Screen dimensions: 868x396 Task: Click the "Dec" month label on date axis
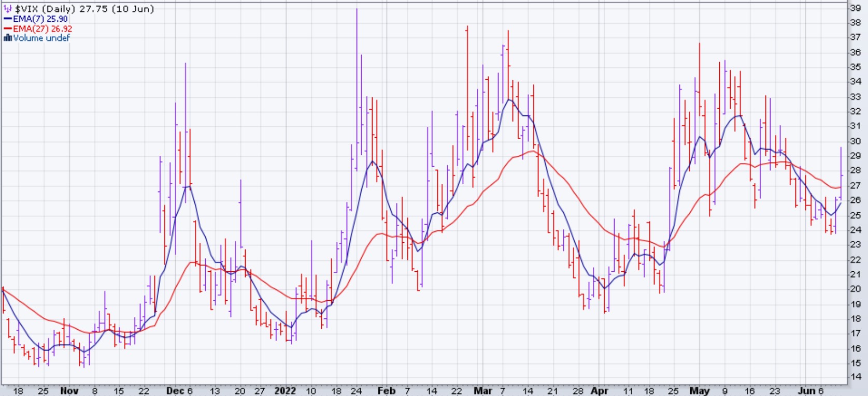pos(175,391)
